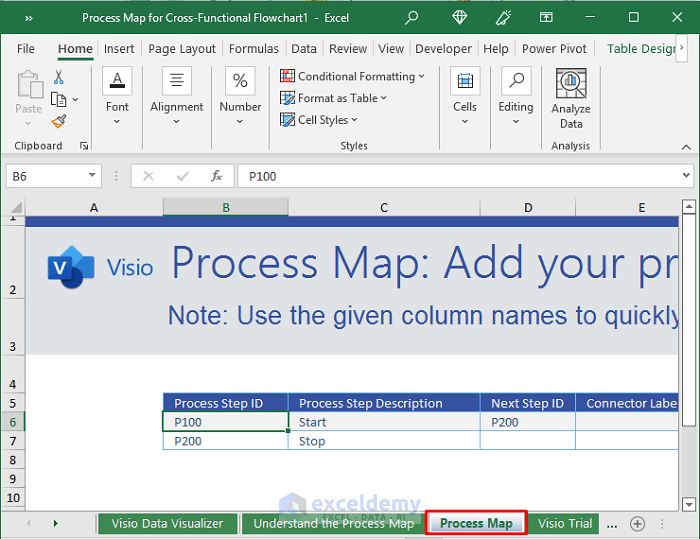Click the pen coming-soon icon in title bar
Image resolution: width=700 pixels, height=539 pixels.
tap(503, 18)
